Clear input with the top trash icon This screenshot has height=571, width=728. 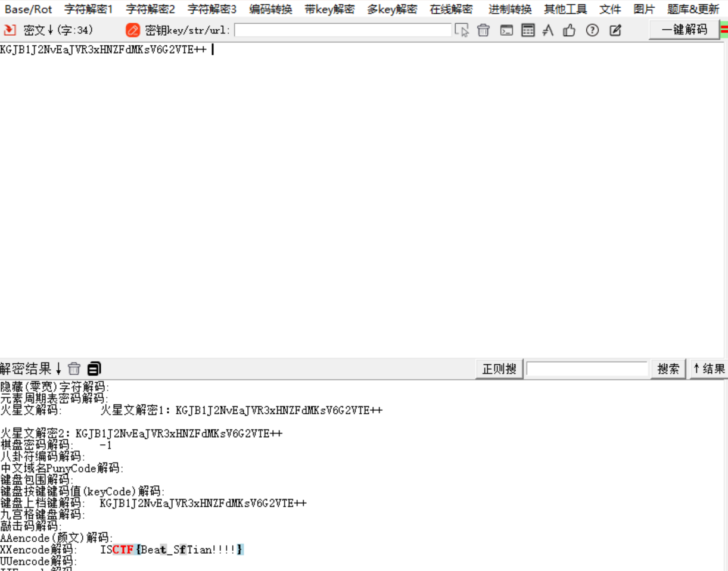click(483, 30)
